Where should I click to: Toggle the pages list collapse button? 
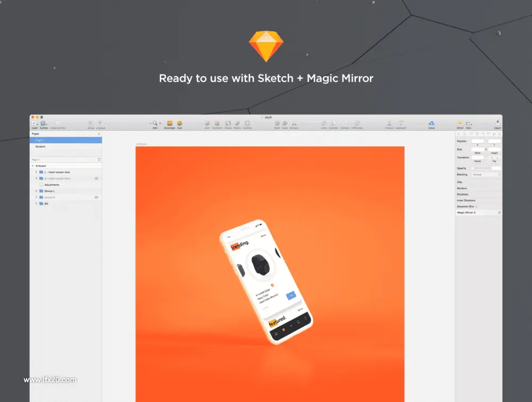pos(99,160)
